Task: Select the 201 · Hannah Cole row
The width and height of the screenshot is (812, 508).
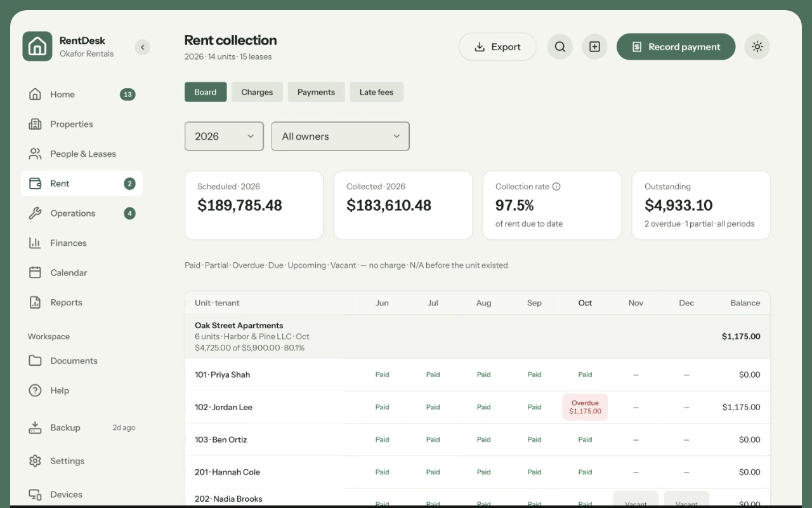Action: (478, 472)
